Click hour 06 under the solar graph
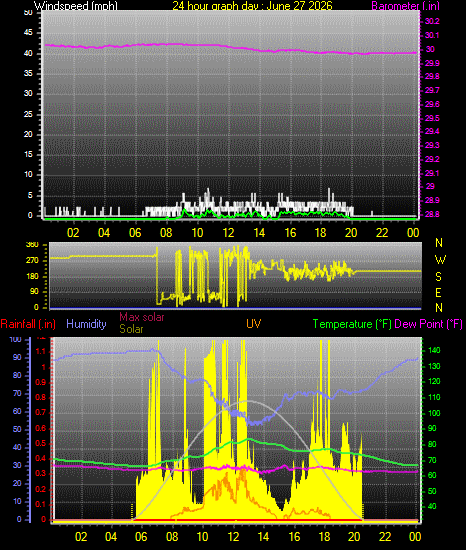Viewport: 466px width, 550px height. [141, 537]
